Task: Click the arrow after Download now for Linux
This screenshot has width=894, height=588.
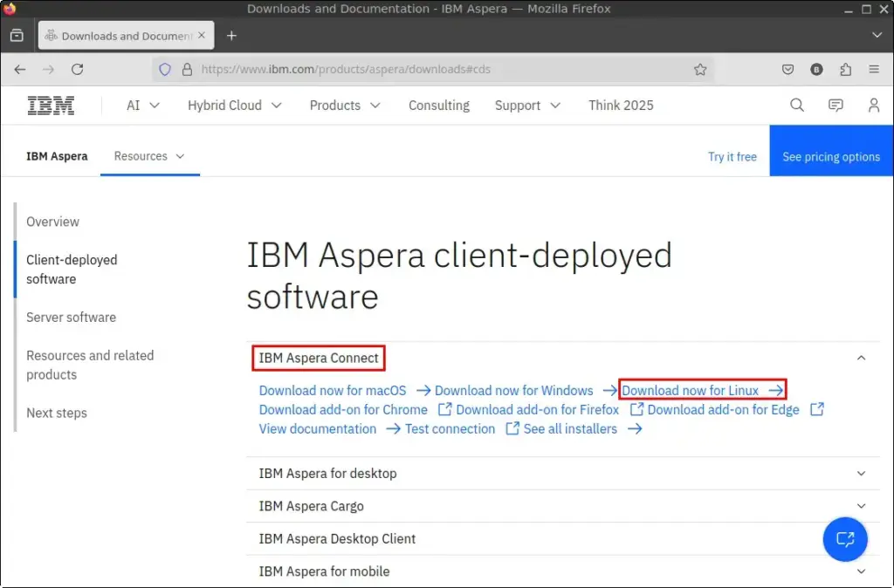Action: 775,391
